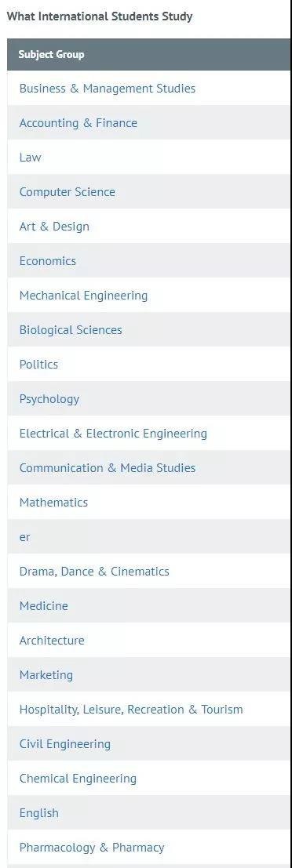Choose the Art & Design link
This screenshot has width=292, height=868.
click(53, 227)
